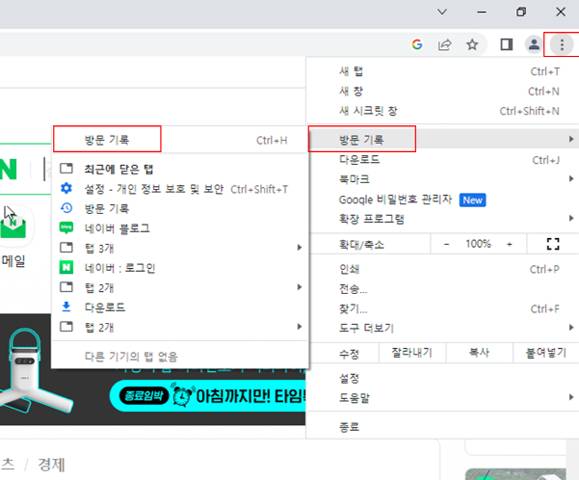Expand the 확장 프로그램 submenu
The image size is (579, 480).
click(x=442, y=219)
